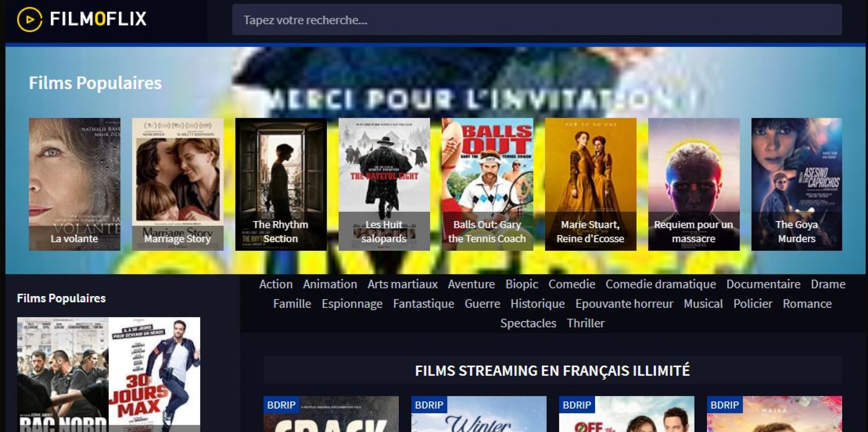Click 'Films streaming en français illimité' heading
The width and height of the screenshot is (868, 432).
552,371
